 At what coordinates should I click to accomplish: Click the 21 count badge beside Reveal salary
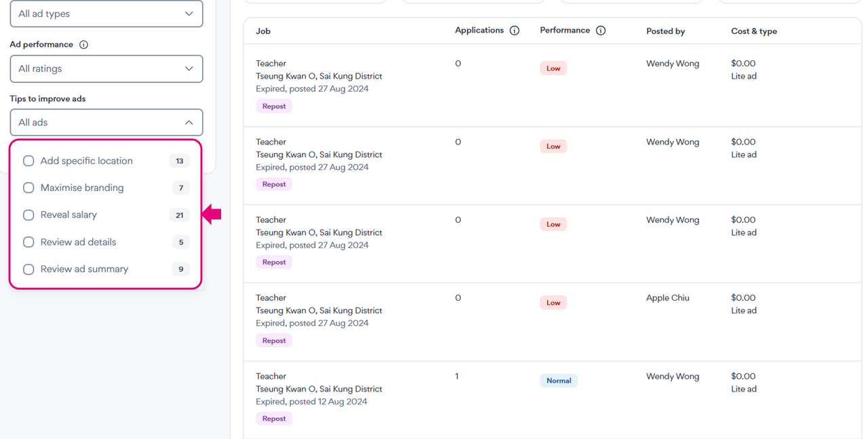(x=179, y=215)
